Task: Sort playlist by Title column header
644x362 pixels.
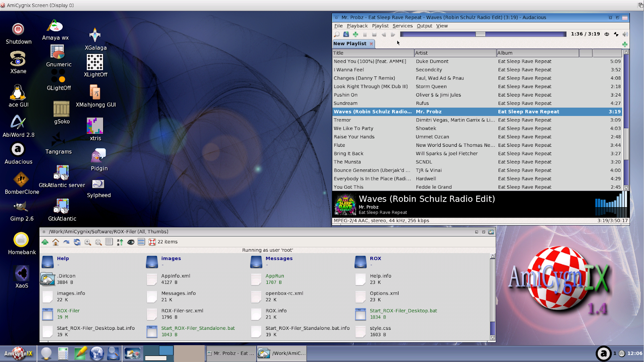Action: [373, 53]
